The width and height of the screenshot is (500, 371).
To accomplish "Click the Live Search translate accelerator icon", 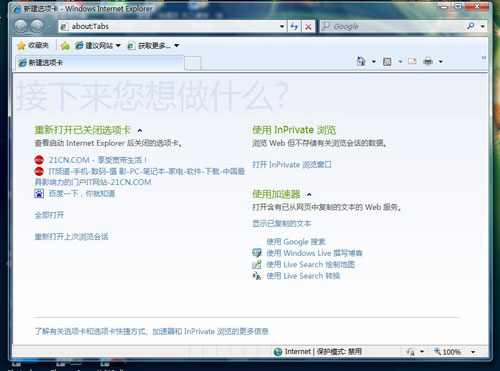I will click(x=257, y=276).
